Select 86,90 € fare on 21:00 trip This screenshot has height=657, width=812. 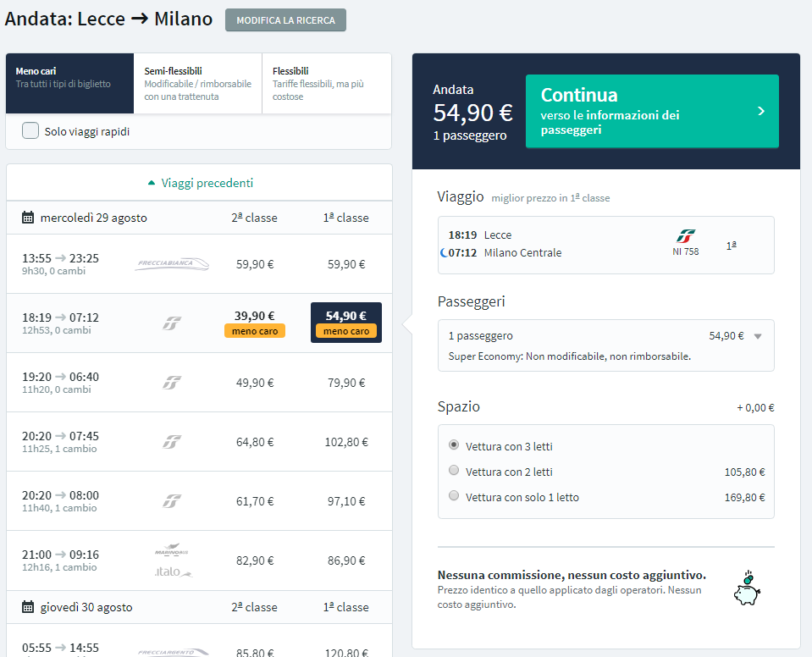coord(346,560)
